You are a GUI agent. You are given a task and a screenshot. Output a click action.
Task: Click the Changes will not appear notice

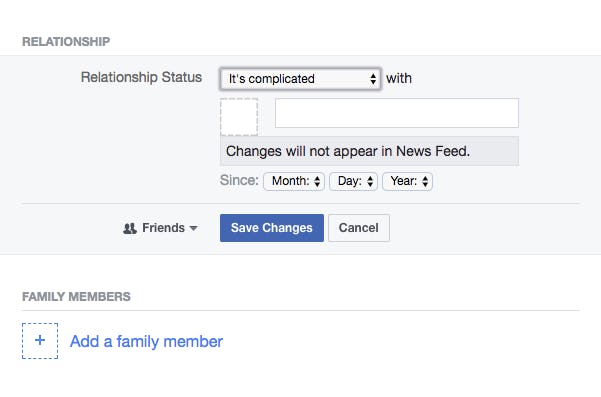(369, 151)
